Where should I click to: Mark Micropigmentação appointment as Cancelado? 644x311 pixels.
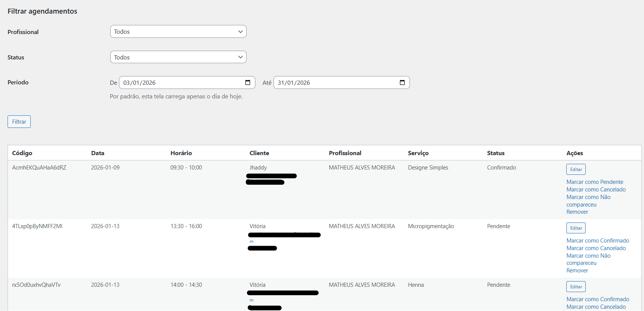coord(596,248)
